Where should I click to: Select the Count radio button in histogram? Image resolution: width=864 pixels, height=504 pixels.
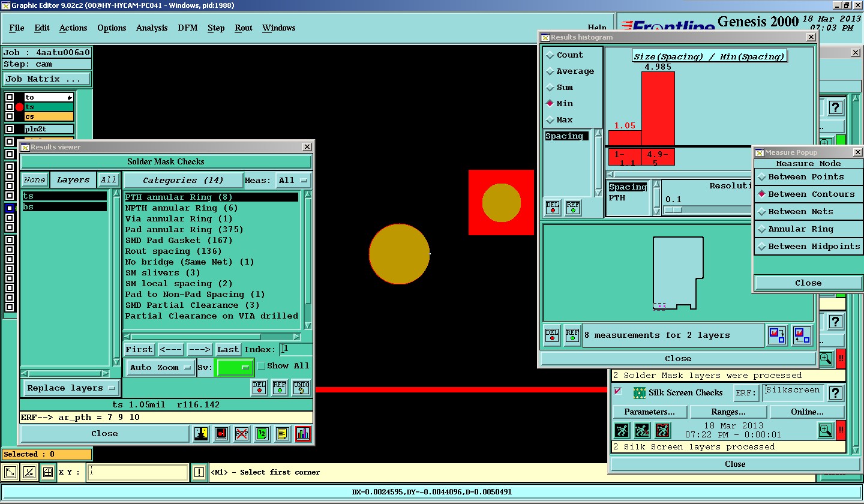(550, 55)
